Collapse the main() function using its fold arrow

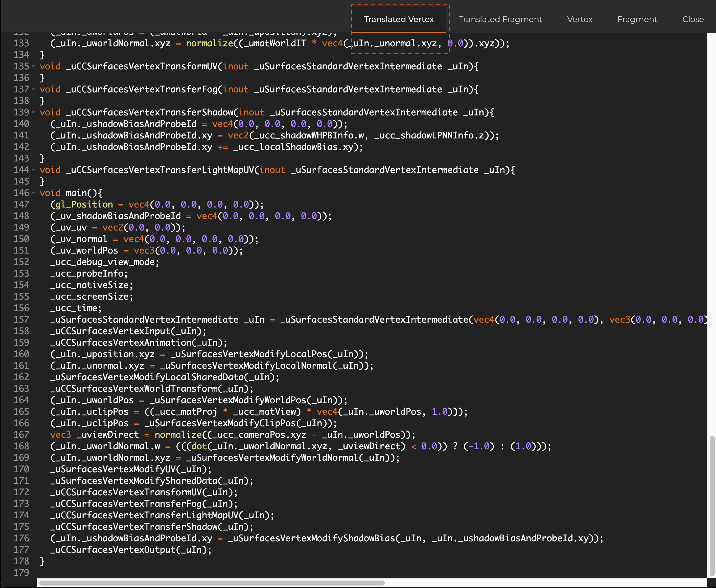[x=33, y=193]
